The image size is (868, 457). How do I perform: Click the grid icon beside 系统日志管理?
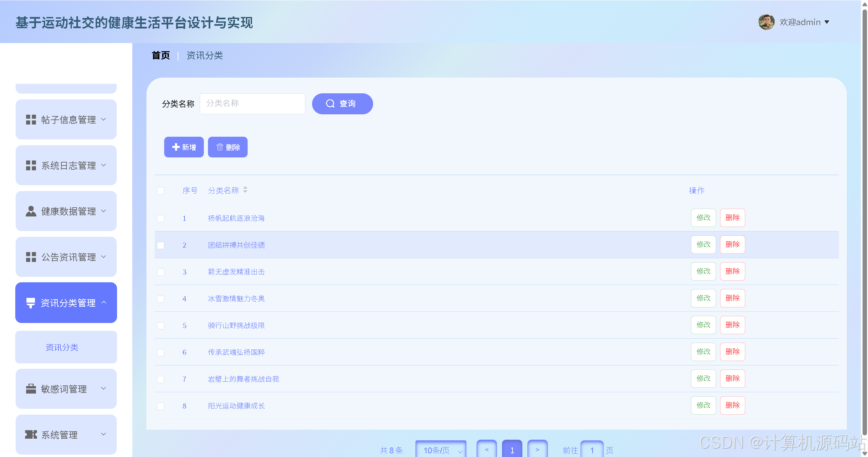31,166
